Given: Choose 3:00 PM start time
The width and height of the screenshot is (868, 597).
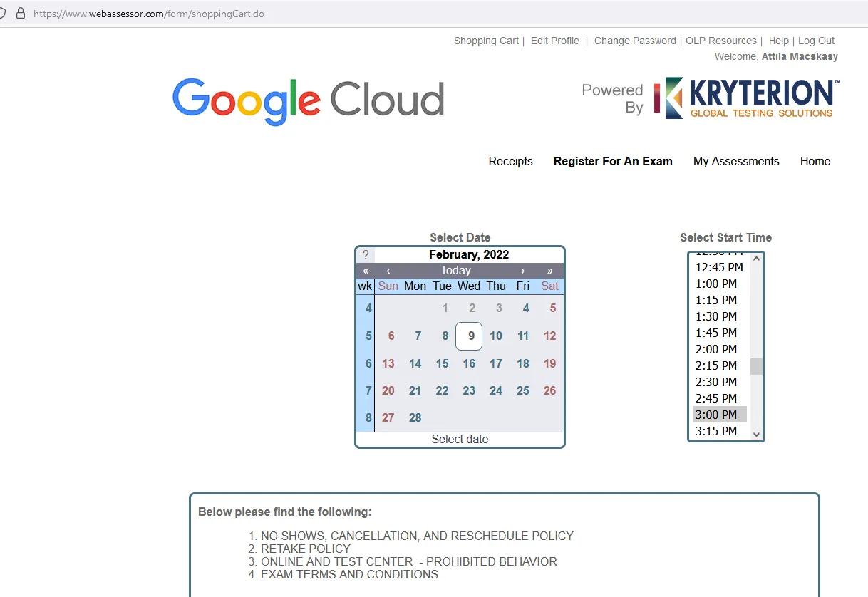Looking at the screenshot, I should click(720, 415).
